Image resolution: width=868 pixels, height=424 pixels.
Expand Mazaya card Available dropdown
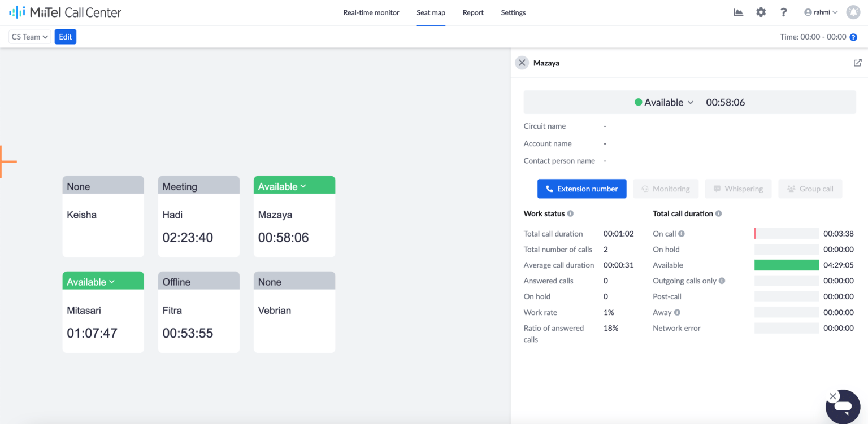pyautogui.click(x=283, y=186)
